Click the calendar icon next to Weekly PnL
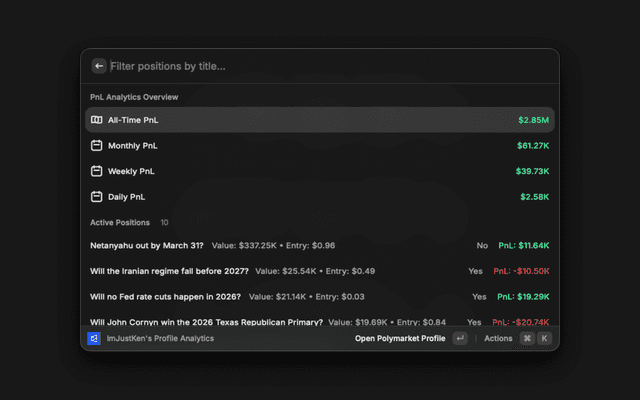This screenshot has width=640, height=400. (x=97, y=171)
